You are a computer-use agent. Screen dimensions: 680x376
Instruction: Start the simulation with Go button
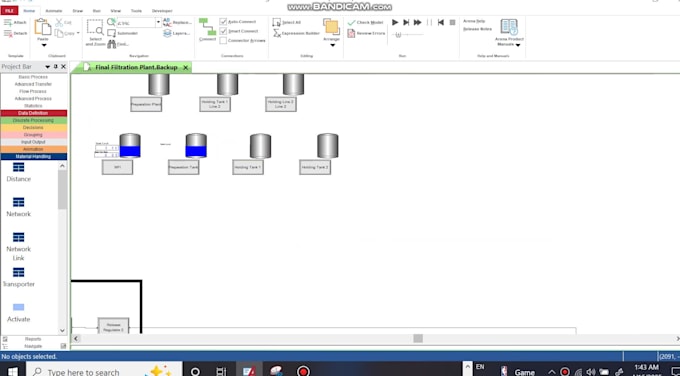395,22
